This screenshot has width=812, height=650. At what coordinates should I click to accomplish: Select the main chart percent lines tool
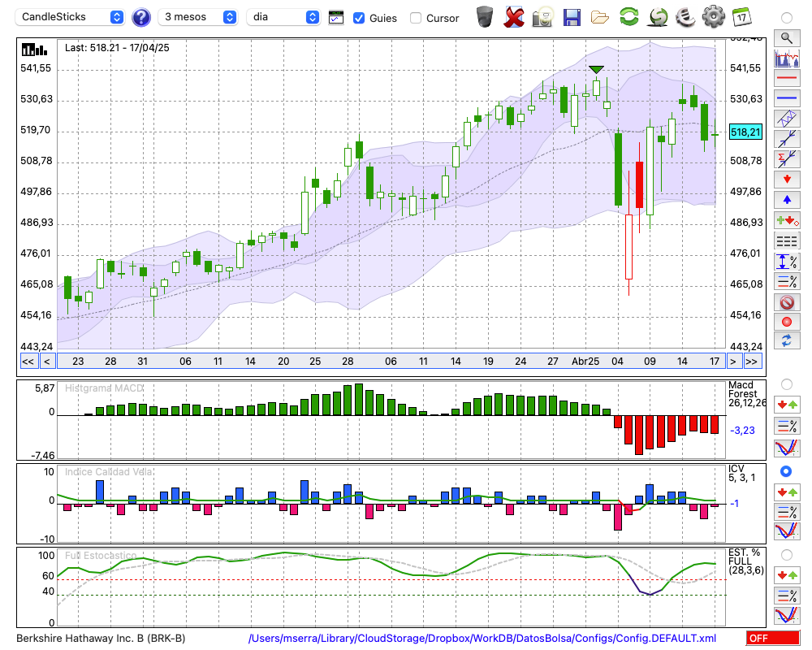[x=787, y=281]
